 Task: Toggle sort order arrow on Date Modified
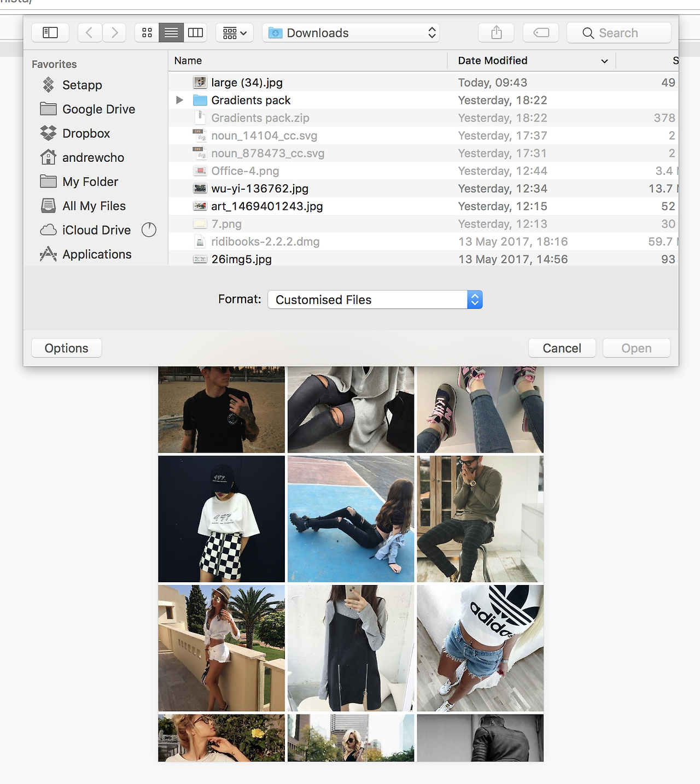click(604, 61)
